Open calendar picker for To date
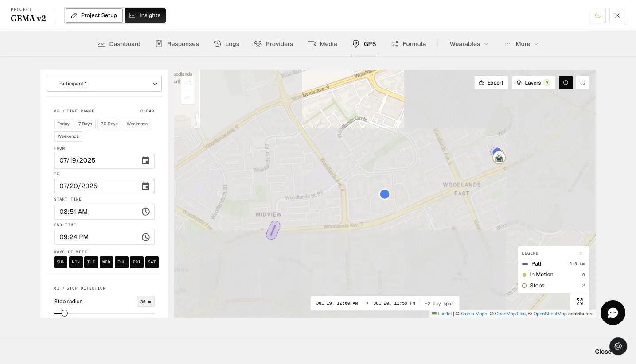Image resolution: width=636 pixels, height=364 pixels. 145,186
